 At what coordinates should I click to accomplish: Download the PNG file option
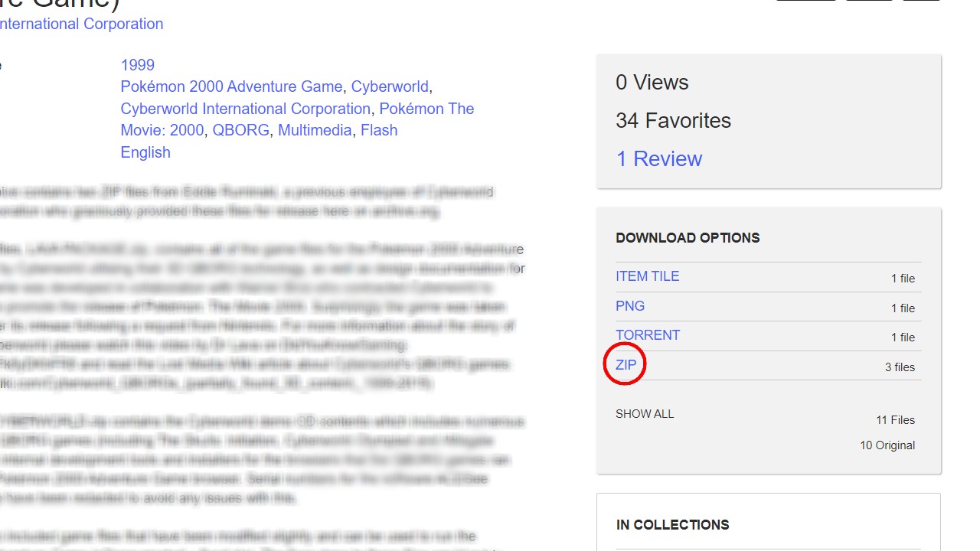(x=630, y=306)
